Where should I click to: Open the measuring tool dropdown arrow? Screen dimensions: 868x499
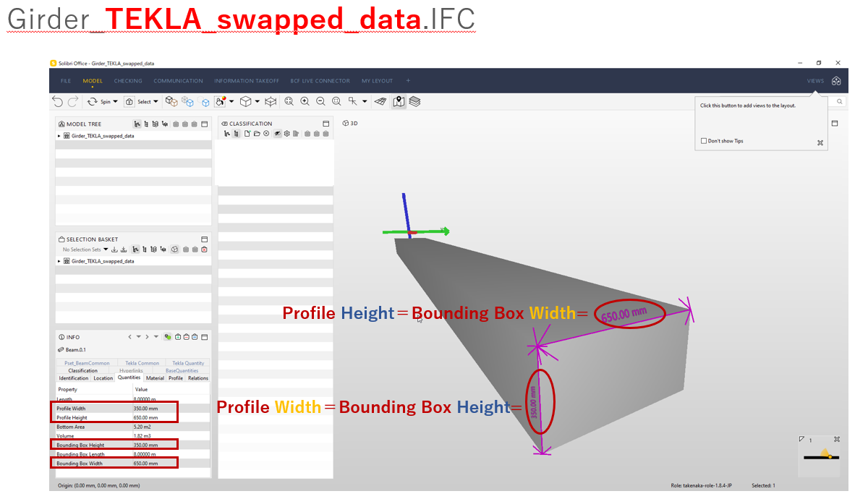pos(365,102)
